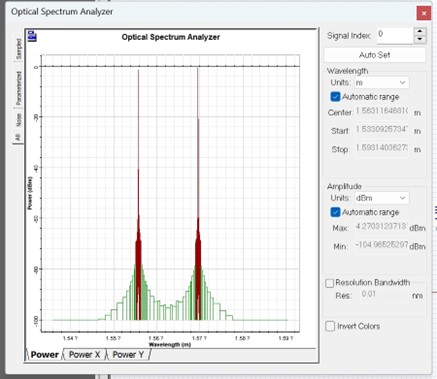Increment the Signal Index spinner up arrow
This screenshot has width=437, height=379.
pos(420,32)
